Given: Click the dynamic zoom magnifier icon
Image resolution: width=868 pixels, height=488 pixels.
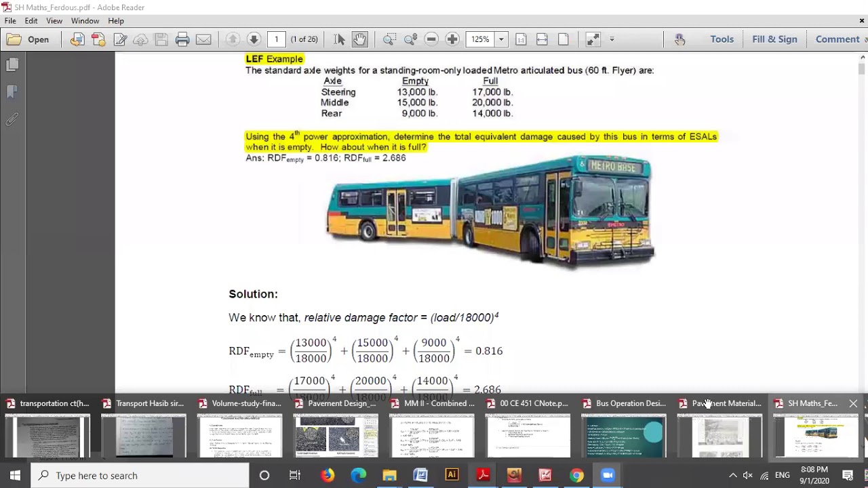Looking at the screenshot, I should coord(410,39).
